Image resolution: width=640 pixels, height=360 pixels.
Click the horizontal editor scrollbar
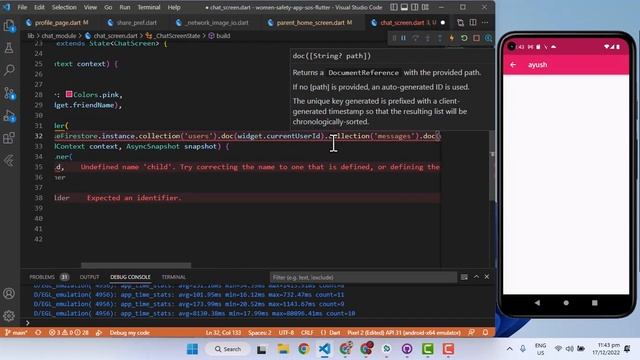pyautogui.click(x=136, y=265)
